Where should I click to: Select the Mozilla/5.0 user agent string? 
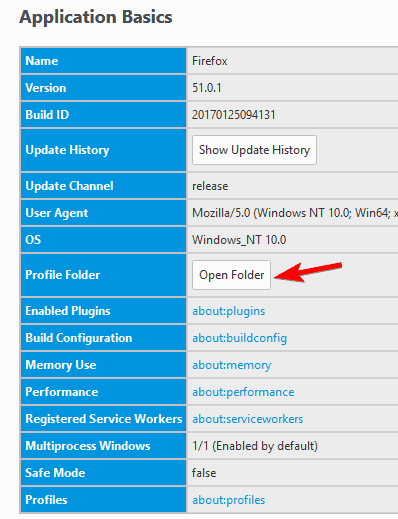(x=295, y=213)
